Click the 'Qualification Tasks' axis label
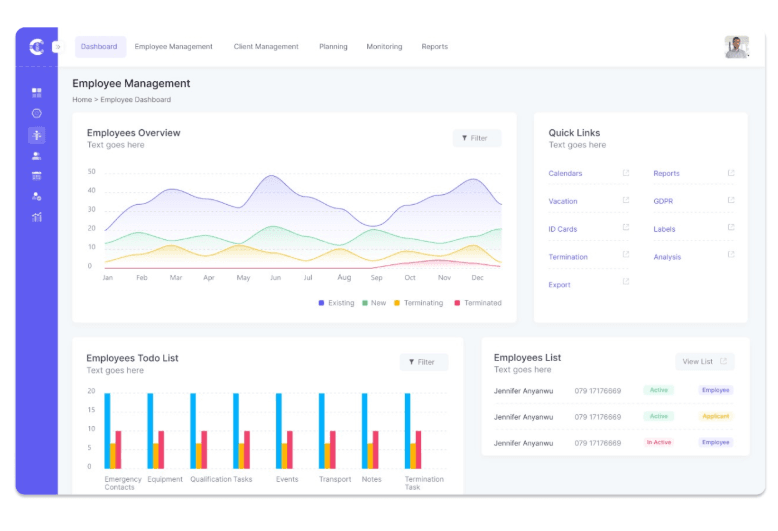The image size is (778, 531). [x=221, y=479]
